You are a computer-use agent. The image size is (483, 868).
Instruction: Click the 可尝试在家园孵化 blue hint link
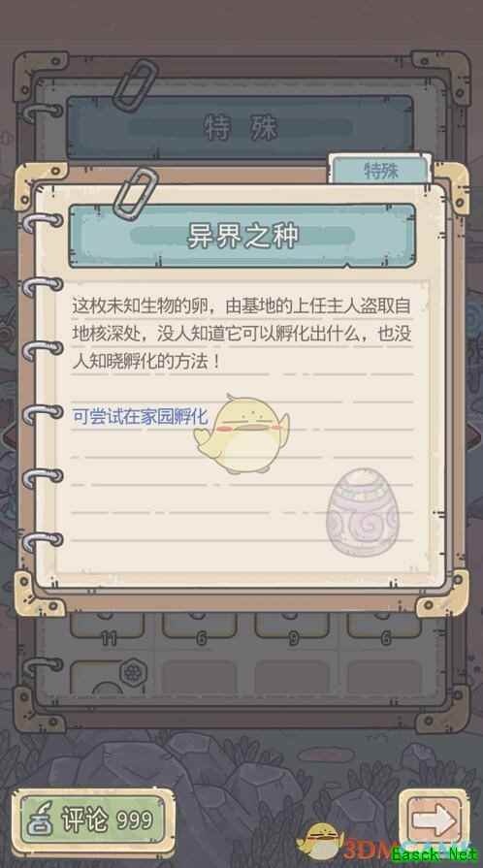(141, 415)
